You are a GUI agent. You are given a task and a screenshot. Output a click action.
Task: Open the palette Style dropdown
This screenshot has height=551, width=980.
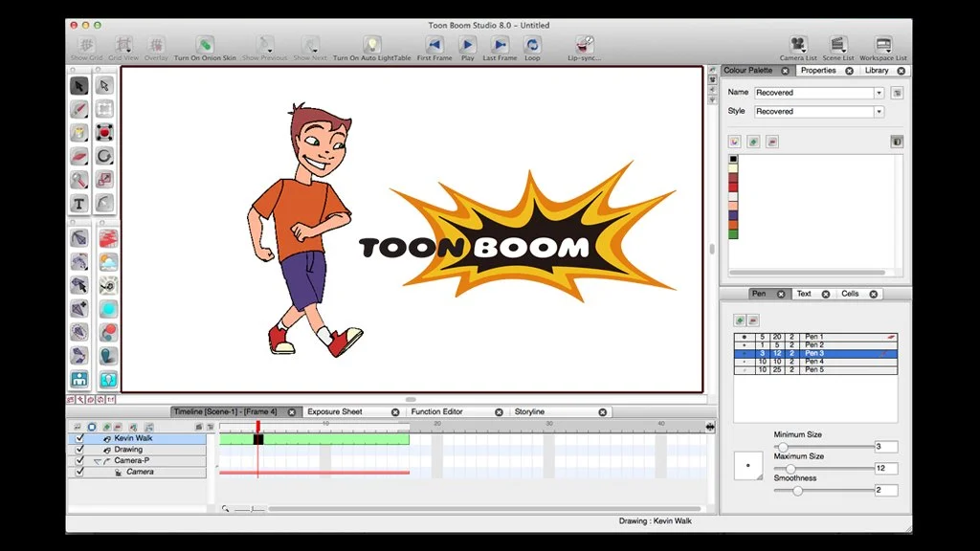tap(879, 112)
